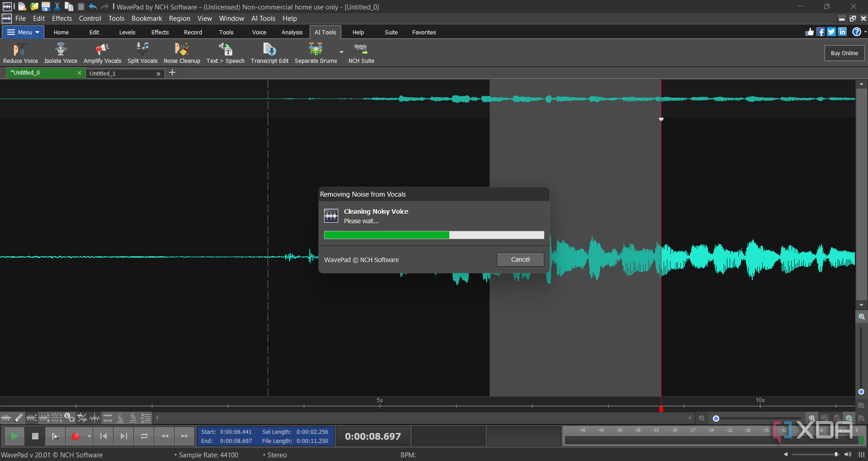Open the Bookmark menu

146,19
